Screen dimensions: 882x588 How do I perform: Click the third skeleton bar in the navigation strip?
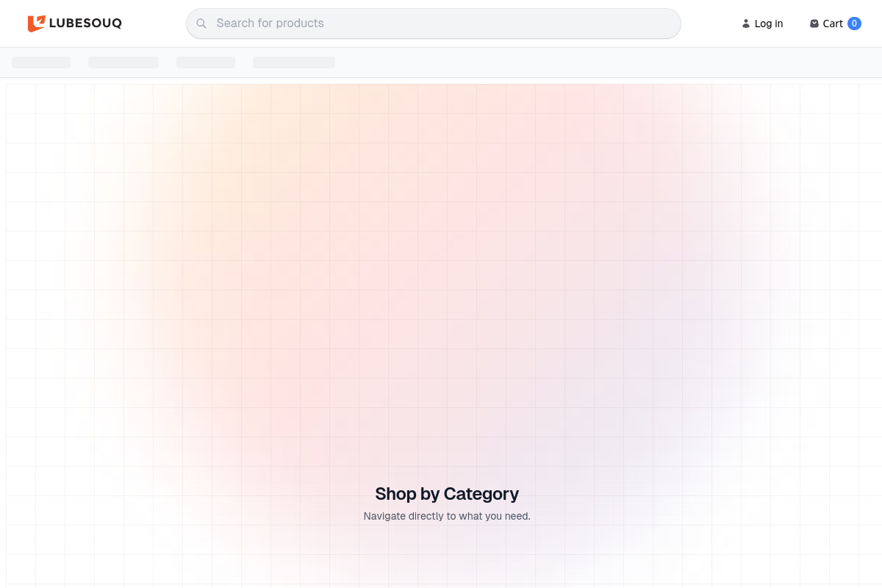(x=205, y=62)
